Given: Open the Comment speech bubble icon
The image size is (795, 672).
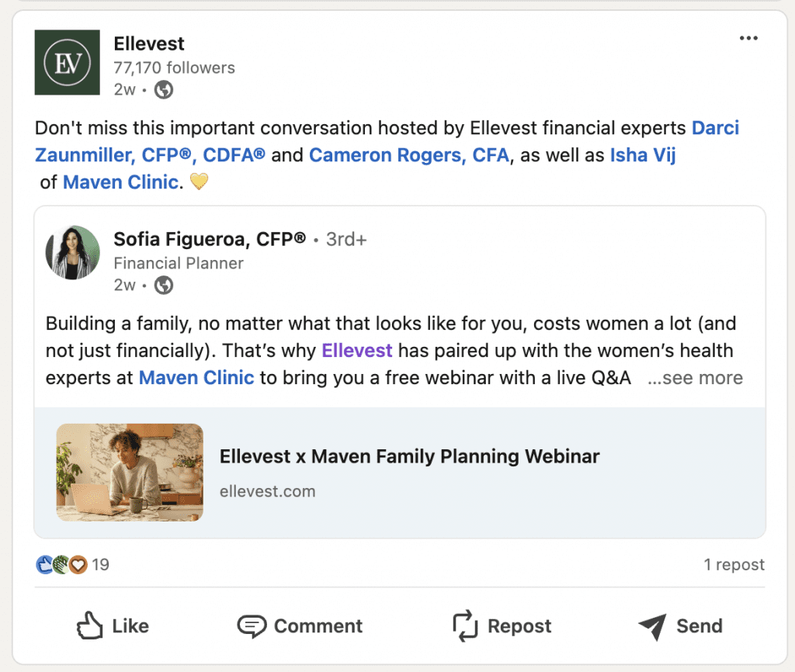Looking at the screenshot, I should [x=252, y=625].
